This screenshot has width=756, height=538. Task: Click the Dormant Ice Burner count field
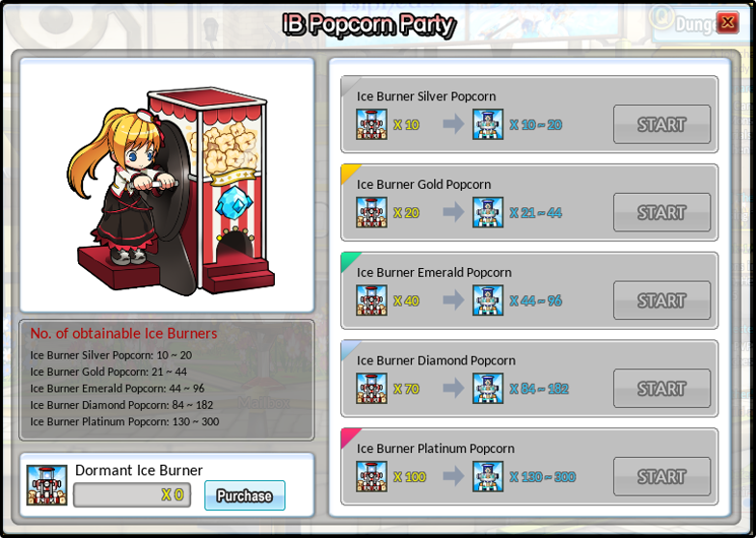pyautogui.click(x=132, y=496)
